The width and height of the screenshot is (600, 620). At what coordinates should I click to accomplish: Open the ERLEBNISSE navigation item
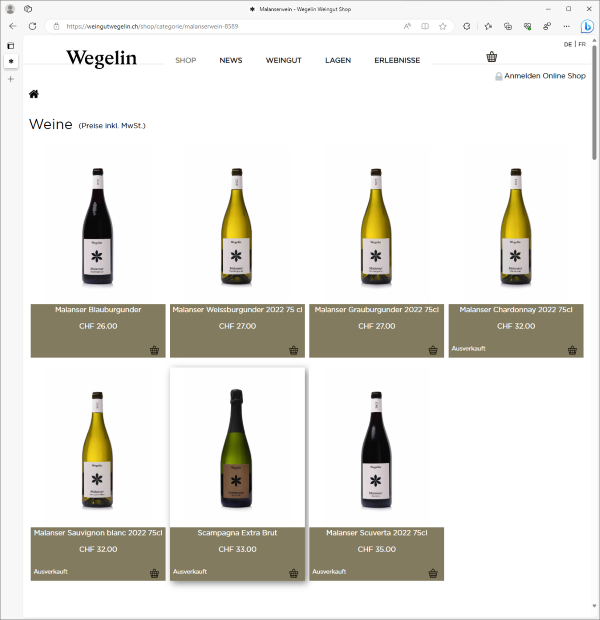click(397, 60)
